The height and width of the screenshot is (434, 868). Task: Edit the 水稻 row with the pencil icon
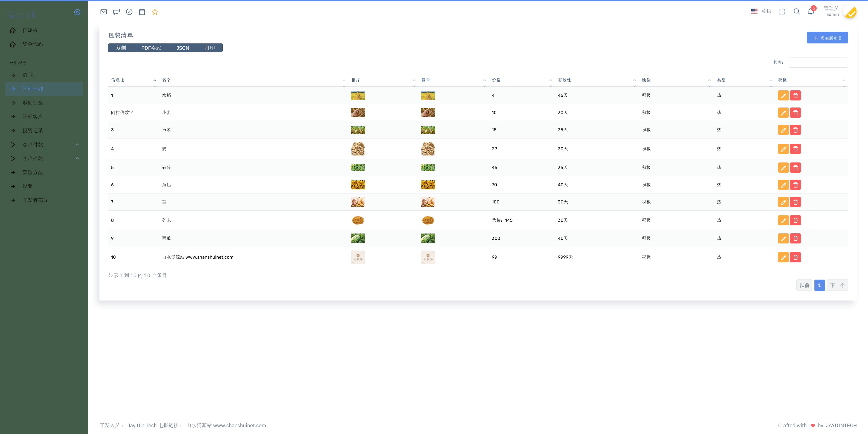click(783, 95)
